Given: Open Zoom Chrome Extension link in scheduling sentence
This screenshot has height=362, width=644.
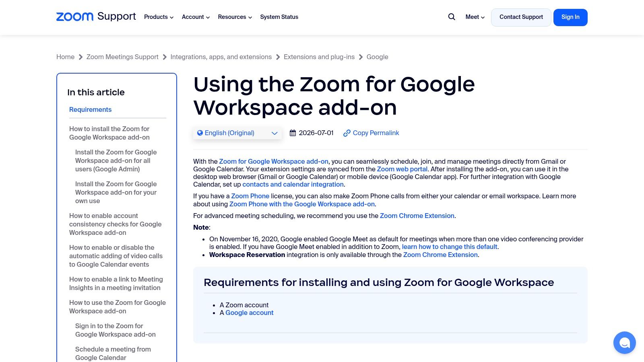Looking at the screenshot, I should [417, 216].
